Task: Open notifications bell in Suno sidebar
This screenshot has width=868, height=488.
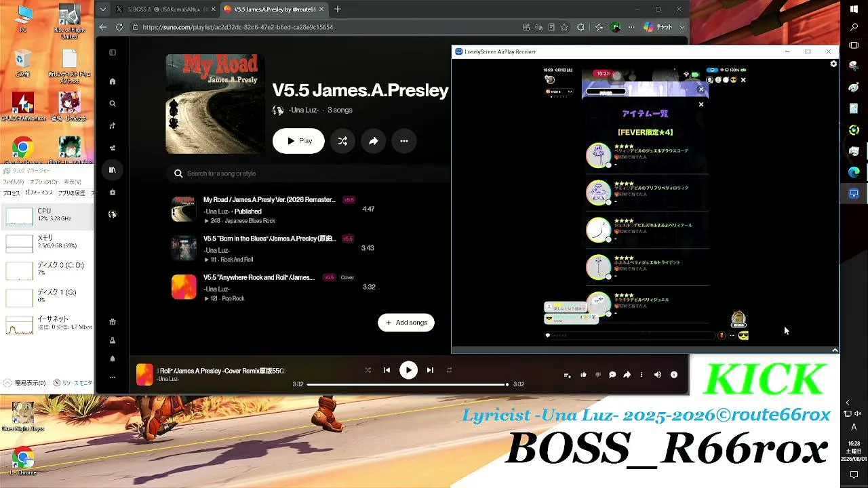Action: (113, 359)
